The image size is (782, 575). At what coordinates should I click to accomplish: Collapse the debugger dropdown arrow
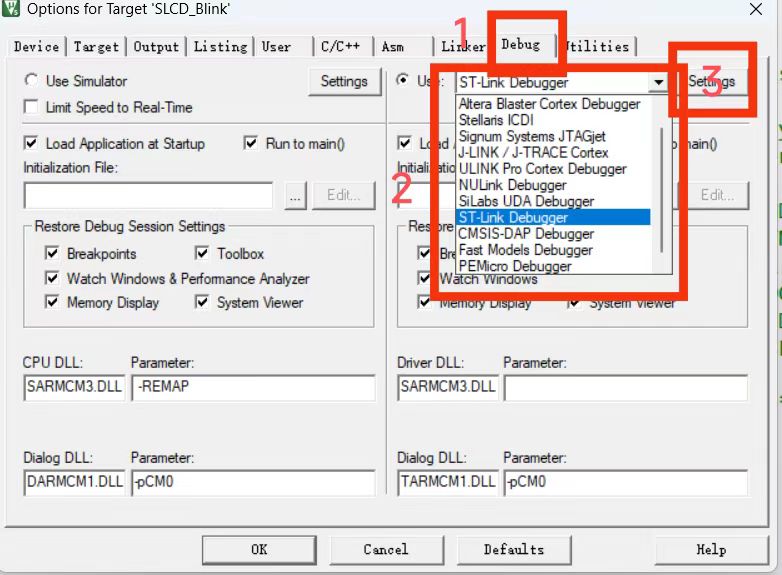click(658, 82)
